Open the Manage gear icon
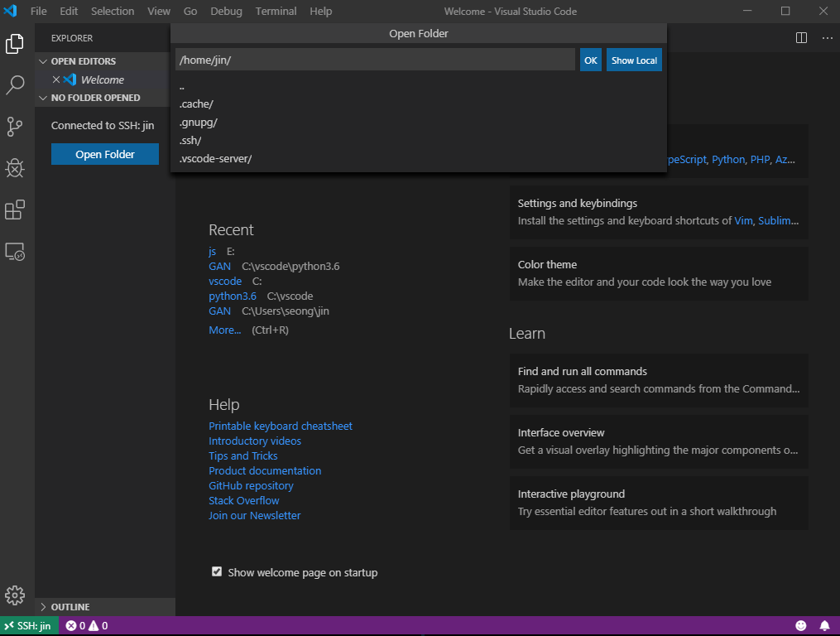Viewport: 840px width, 636px height. click(15, 595)
